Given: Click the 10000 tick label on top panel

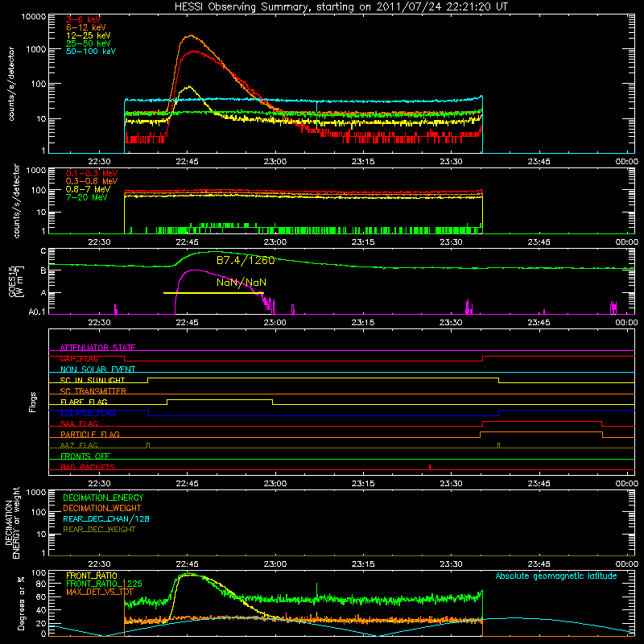Looking at the screenshot, I should point(34,17).
